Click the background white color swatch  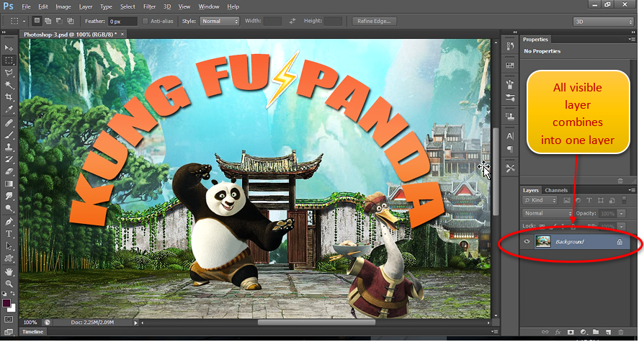coord(13,309)
